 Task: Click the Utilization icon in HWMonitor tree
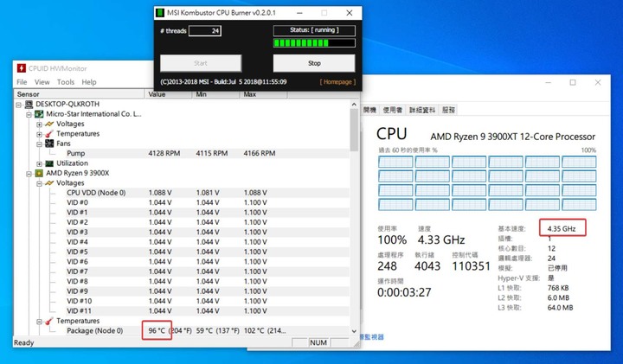49,163
